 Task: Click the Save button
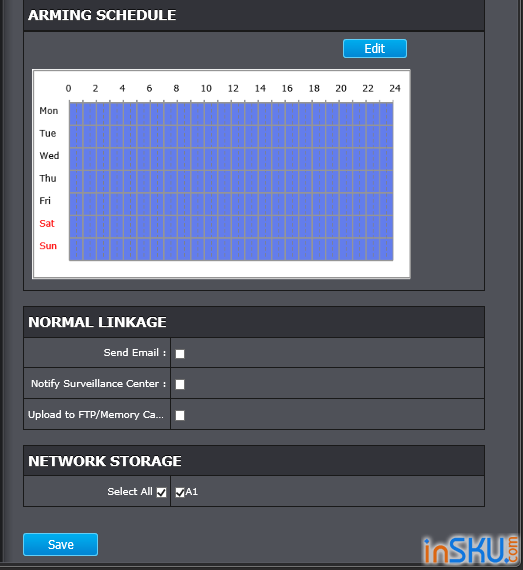[x=60, y=544]
